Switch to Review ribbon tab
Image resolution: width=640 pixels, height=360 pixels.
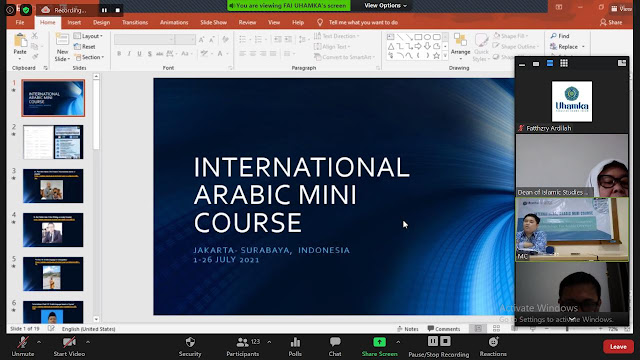[247, 22]
